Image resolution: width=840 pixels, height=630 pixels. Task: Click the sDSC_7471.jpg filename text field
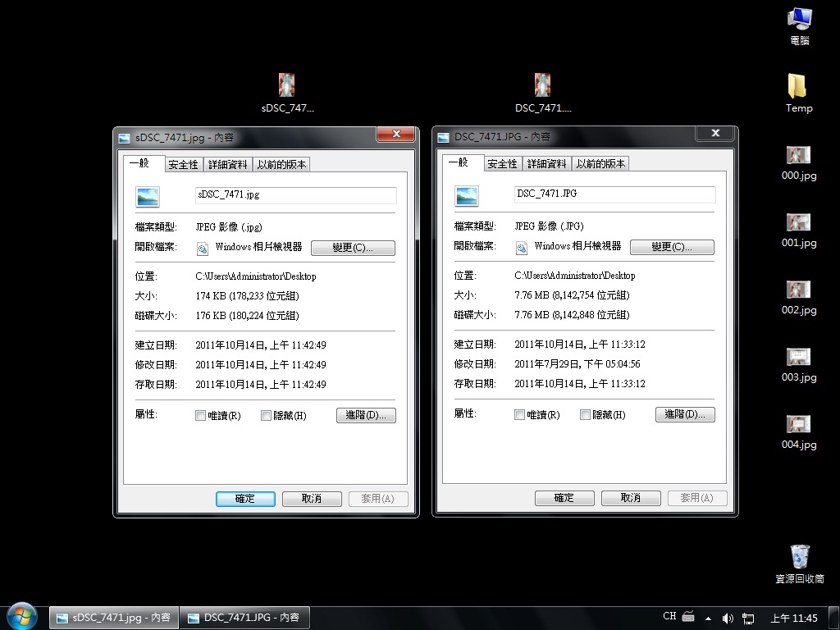coord(295,195)
